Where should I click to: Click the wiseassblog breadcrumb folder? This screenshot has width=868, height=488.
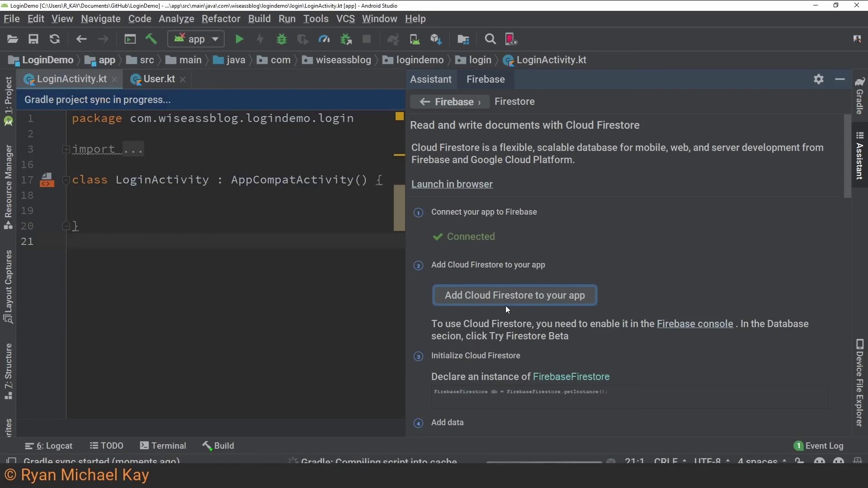[x=336, y=60]
